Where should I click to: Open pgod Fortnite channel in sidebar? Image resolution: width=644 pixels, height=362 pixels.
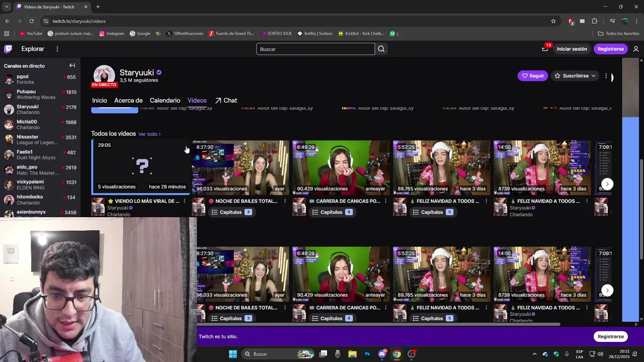40,79
